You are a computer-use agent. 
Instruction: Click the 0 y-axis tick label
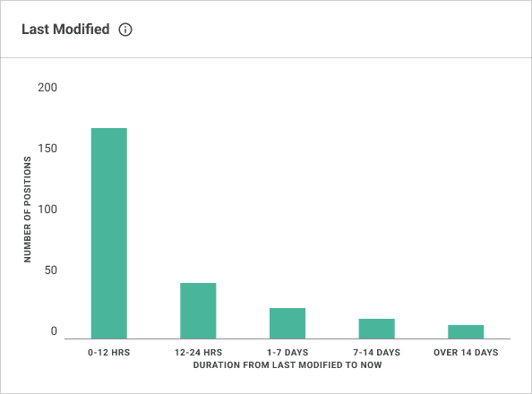[x=54, y=331]
